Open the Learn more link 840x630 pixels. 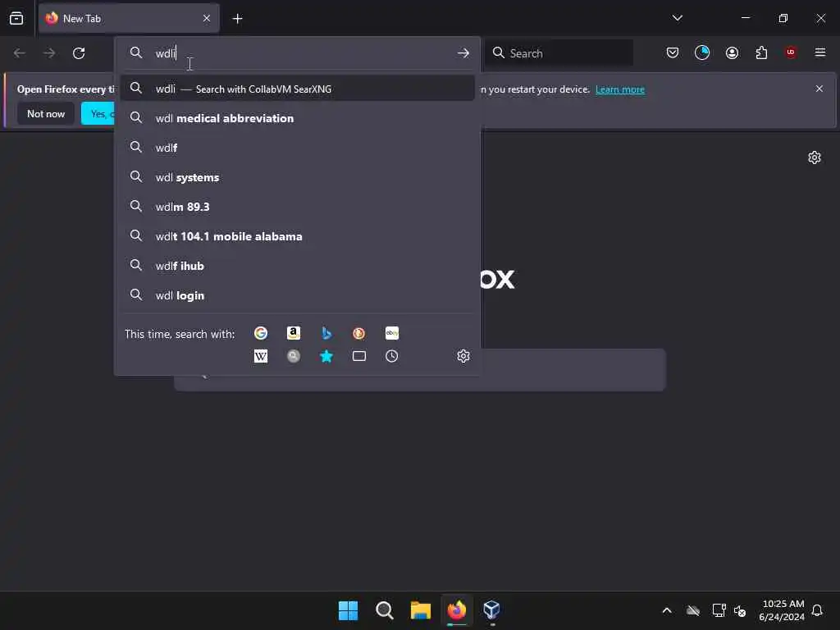tap(620, 89)
